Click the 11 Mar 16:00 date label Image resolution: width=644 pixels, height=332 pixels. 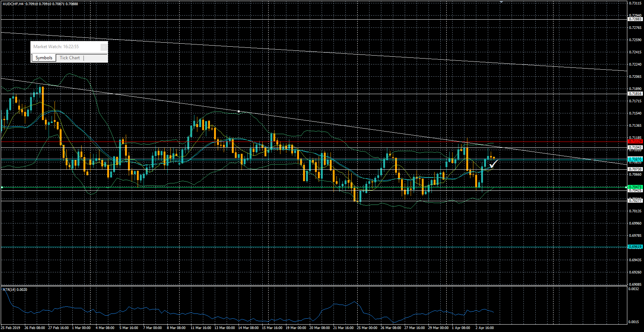click(x=201, y=328)
